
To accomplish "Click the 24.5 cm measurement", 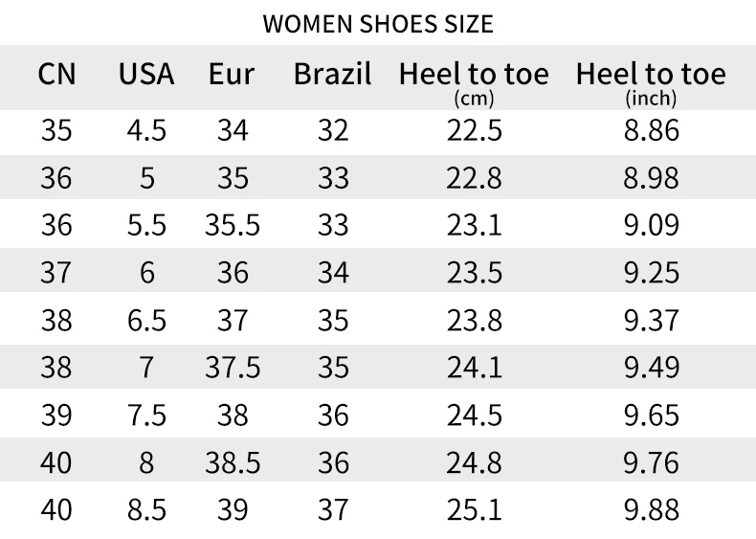I will 475,415.
